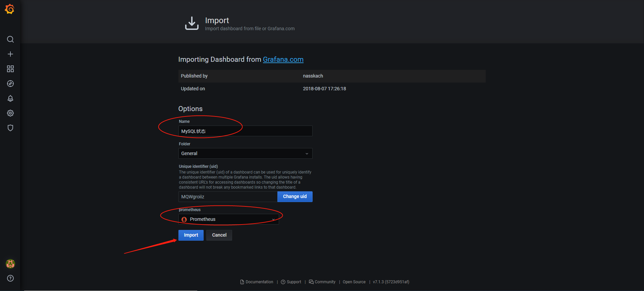Click the publisher name nasskach
This screenshot has width=644, height=291.
pos(313,76)
